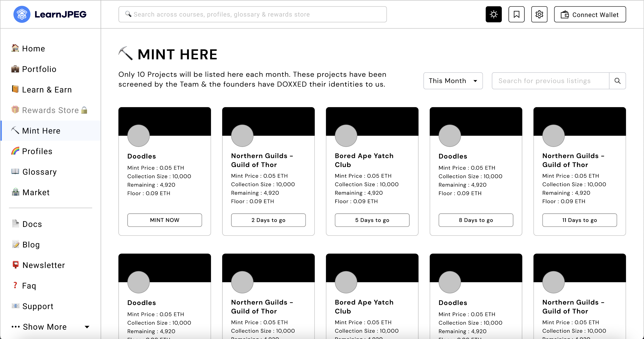Screen dimensions: 644x339
Task: Click the Search for previous listings field
Action: click(x=550, y=81)
